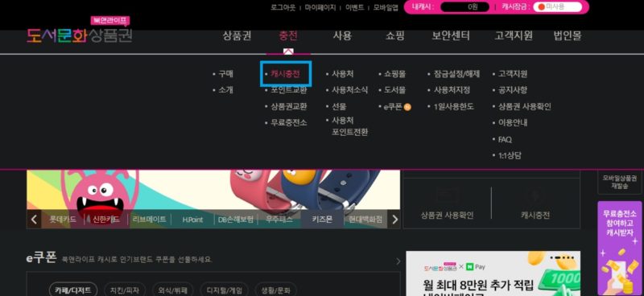Select 우주패스 in the banner strip
The image size is (644, 296).
point(279,220)
